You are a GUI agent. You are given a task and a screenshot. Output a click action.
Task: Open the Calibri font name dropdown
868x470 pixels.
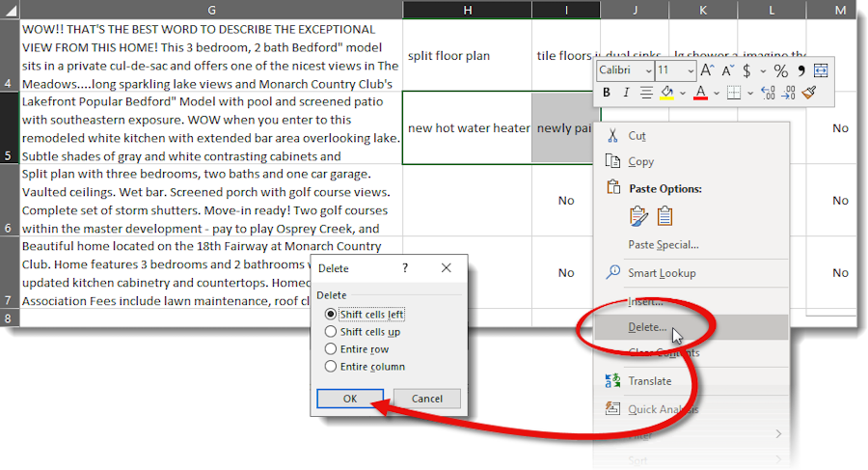[x=648, y=71]
